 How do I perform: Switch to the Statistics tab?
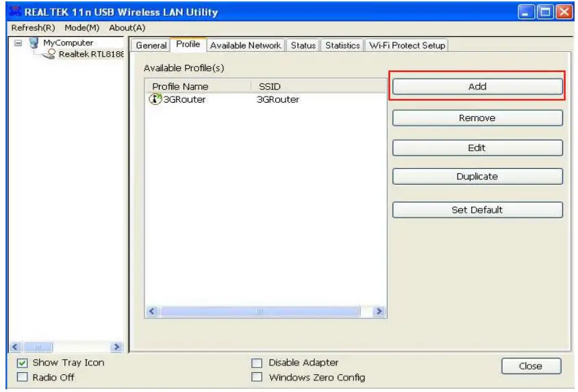coord(342,45)
